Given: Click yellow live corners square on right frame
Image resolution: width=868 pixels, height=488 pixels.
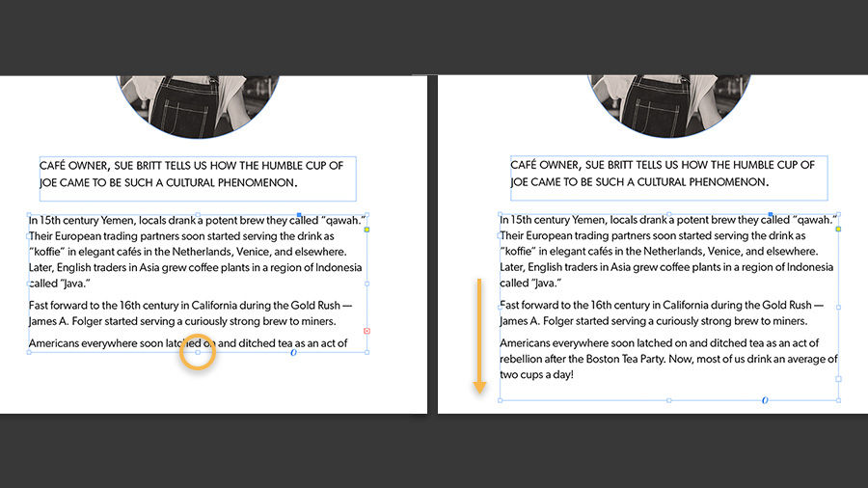Looking at the screenshot, I should [838, 230].
